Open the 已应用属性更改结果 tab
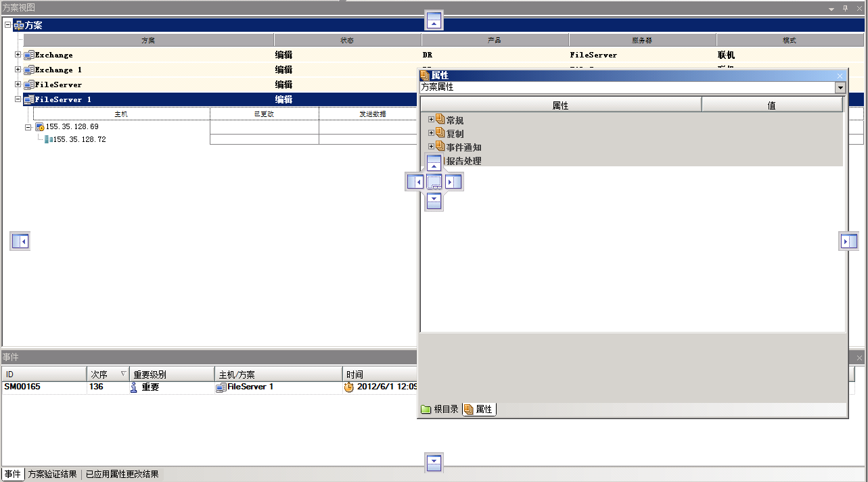 pyautogui.click(x=122, y=475)
